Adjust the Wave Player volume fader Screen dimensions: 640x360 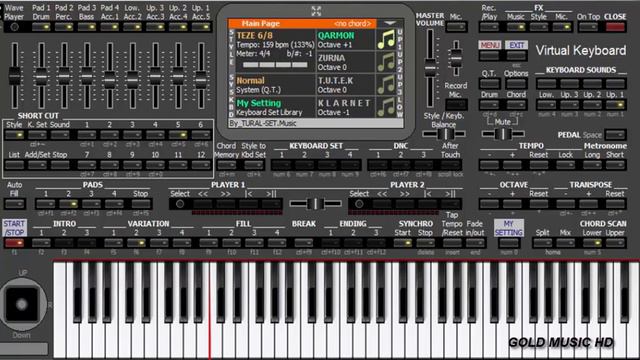click(x=15, y=76)
